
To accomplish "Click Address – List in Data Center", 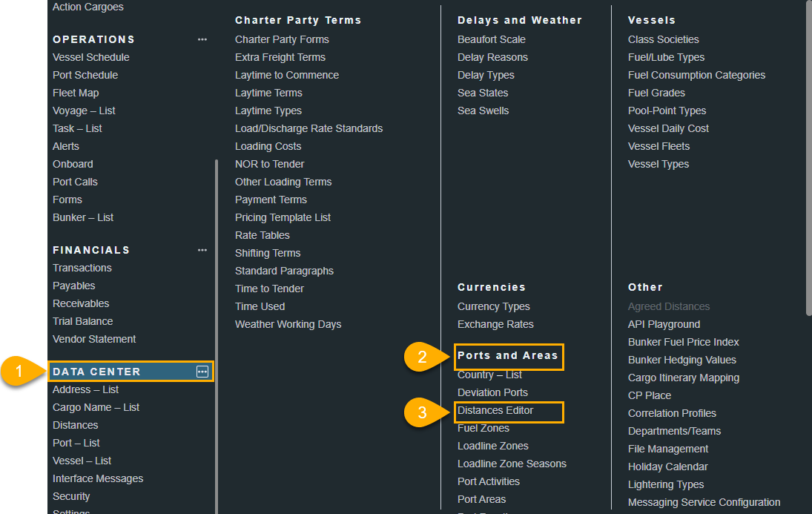I will pos(85,389).
